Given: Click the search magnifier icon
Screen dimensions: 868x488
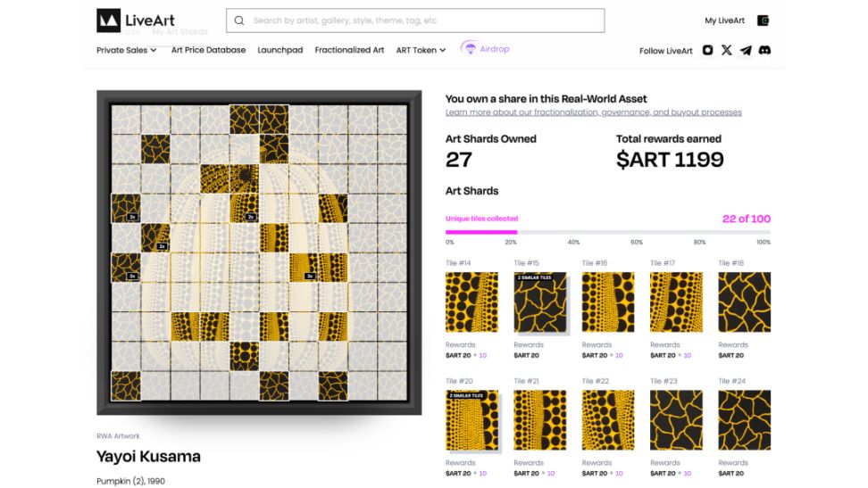Looking at the screenshot, I should point(239,21).
